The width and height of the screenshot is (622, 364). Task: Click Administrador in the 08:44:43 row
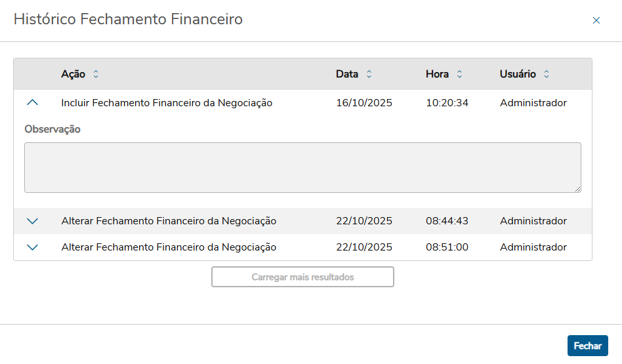coord(533,221)
